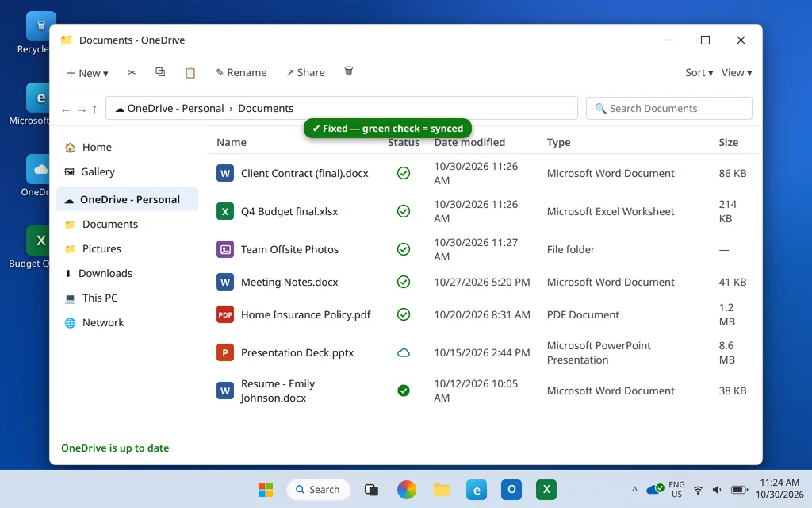Click Documents in the address breadcrumb
This screenshot has height=508, width=812.
pos(266,108)
